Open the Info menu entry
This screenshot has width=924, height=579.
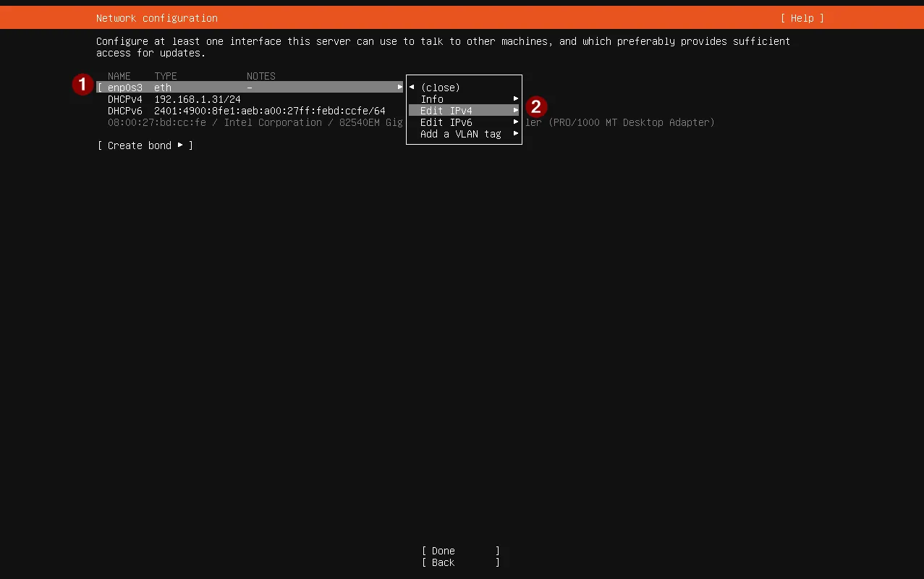[464, 99]
